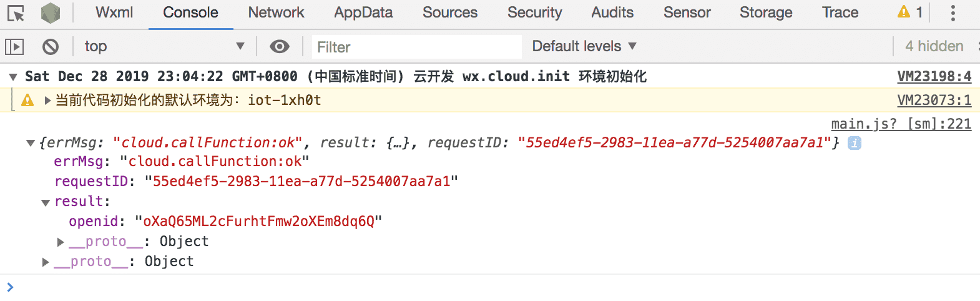The image size is (980, 301).
Task: Open the AppData tab
Action: click(x=363, y=12)
